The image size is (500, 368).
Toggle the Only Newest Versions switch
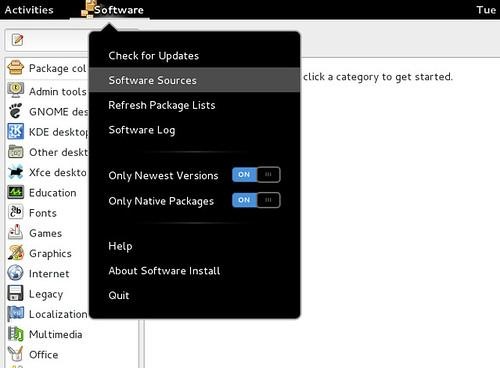tap(256, 175)
